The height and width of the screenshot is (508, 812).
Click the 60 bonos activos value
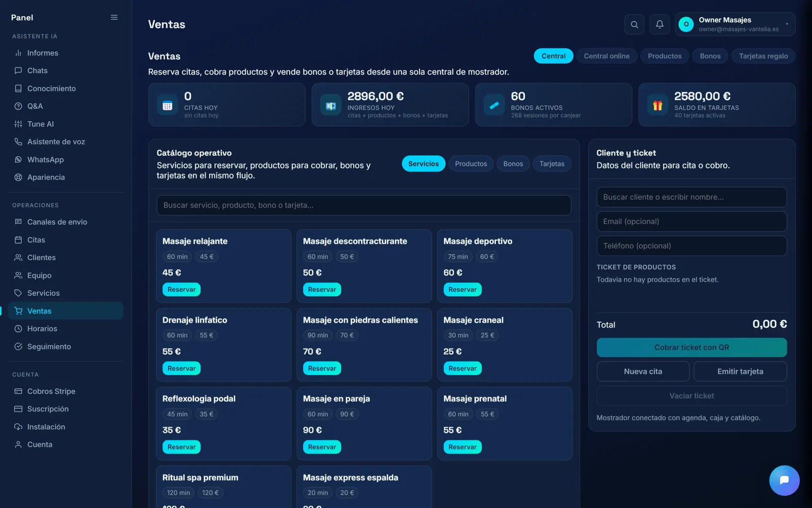pos(518,96)
